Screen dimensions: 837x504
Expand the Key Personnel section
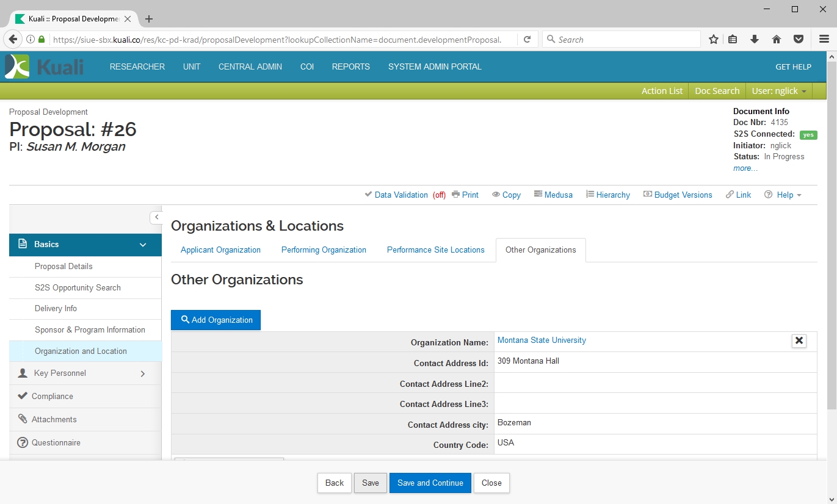click(x=143, y=373)
